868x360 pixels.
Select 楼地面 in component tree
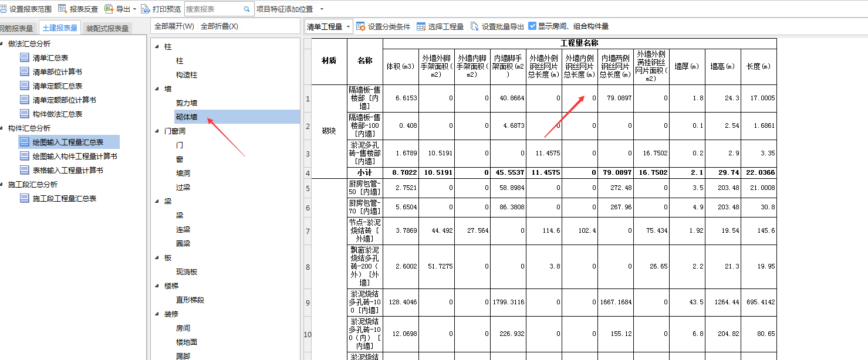point(187,342)
